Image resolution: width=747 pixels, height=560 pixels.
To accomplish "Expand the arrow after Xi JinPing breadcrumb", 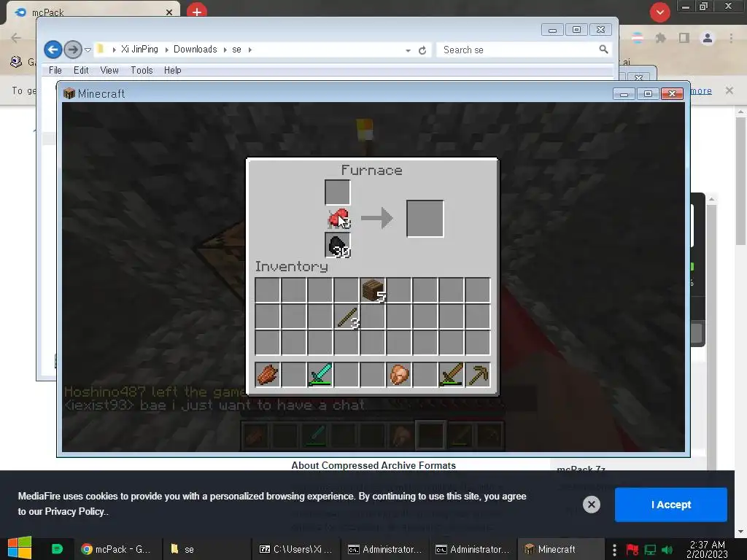I will click(166, 50).
